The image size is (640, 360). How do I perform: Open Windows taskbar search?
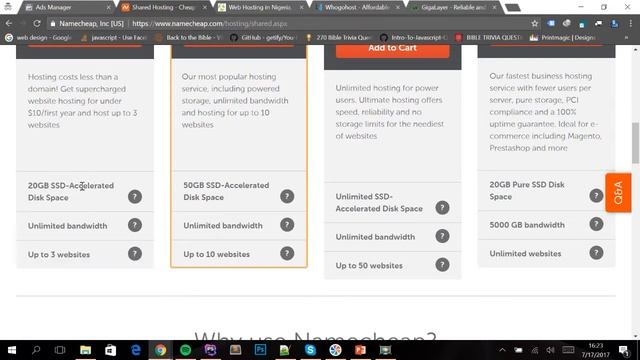(36, 350)
